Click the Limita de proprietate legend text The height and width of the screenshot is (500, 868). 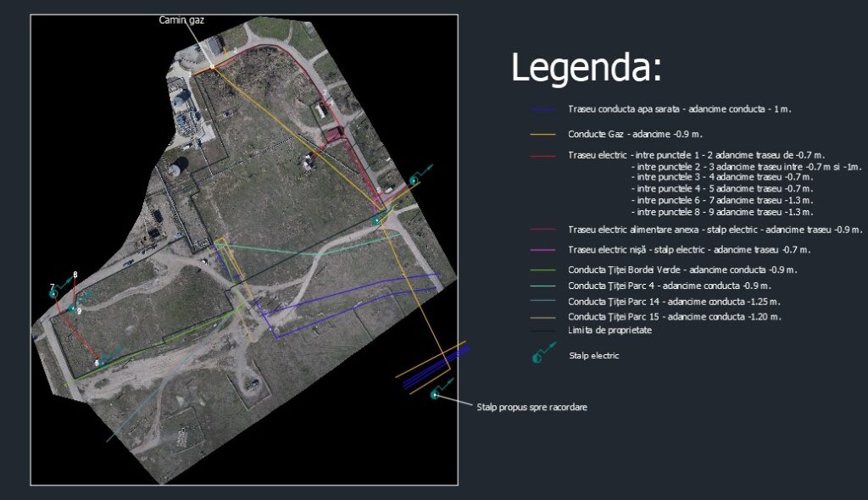(609, 330)
